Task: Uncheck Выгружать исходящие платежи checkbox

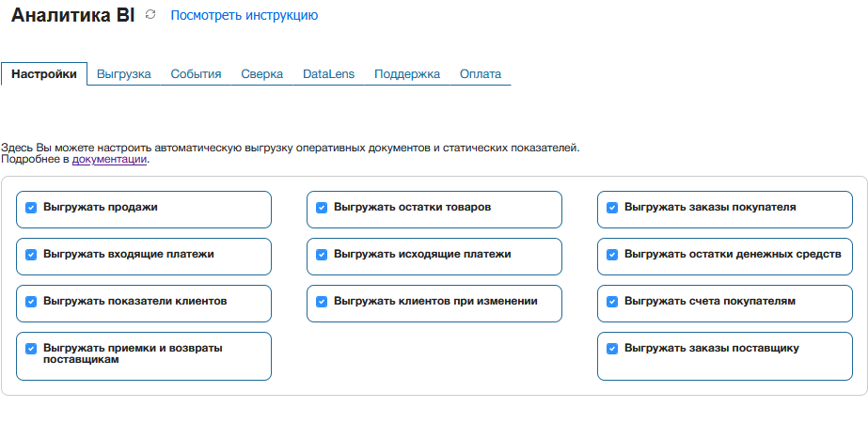Action: (322, 255)
